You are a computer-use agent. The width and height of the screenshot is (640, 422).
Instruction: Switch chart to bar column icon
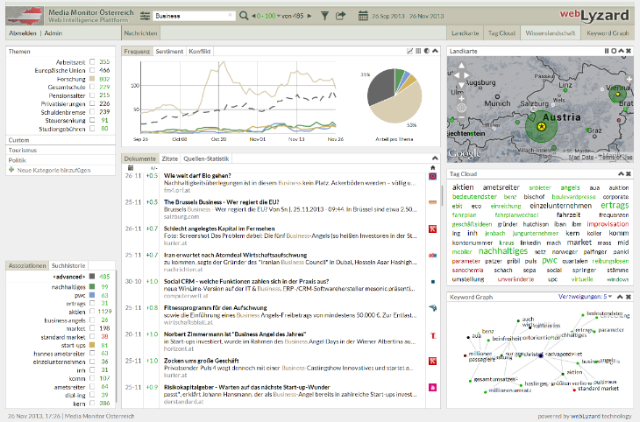(x=418, y=51)
